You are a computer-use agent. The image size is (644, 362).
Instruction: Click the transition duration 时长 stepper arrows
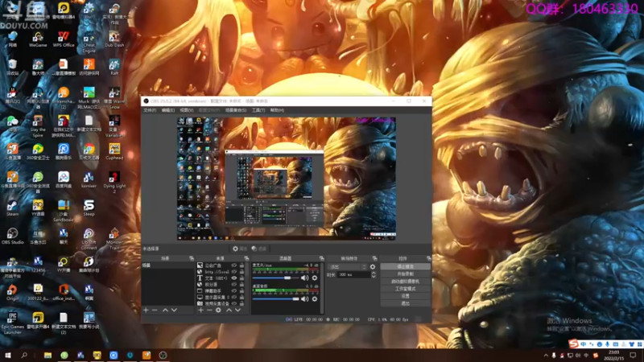click(x=374, y=274)
